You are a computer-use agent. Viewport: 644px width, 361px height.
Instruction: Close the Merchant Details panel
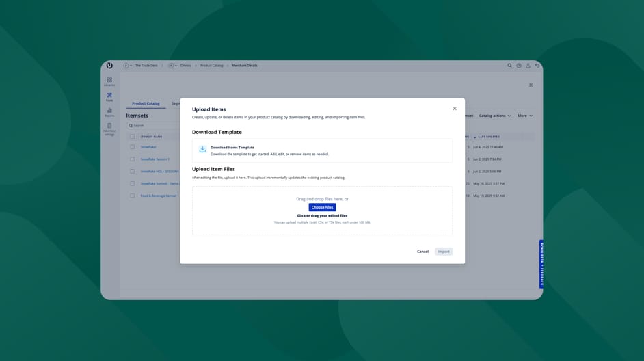[x=531, y=85]
